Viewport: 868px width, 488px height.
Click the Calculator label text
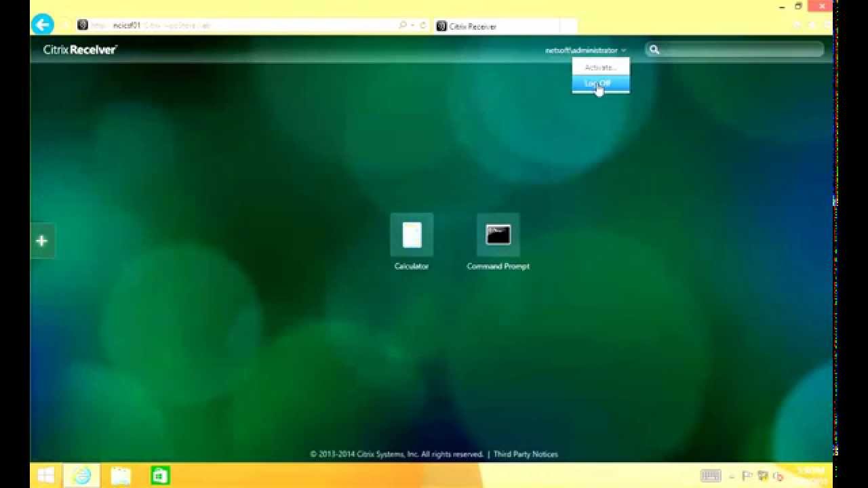[x=412, y=266]
